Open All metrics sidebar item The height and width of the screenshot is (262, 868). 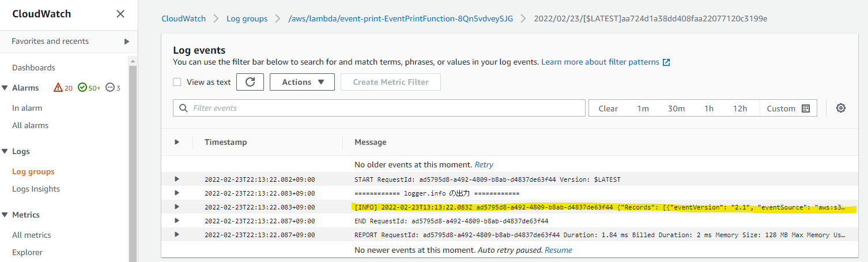tap(32, 235)
